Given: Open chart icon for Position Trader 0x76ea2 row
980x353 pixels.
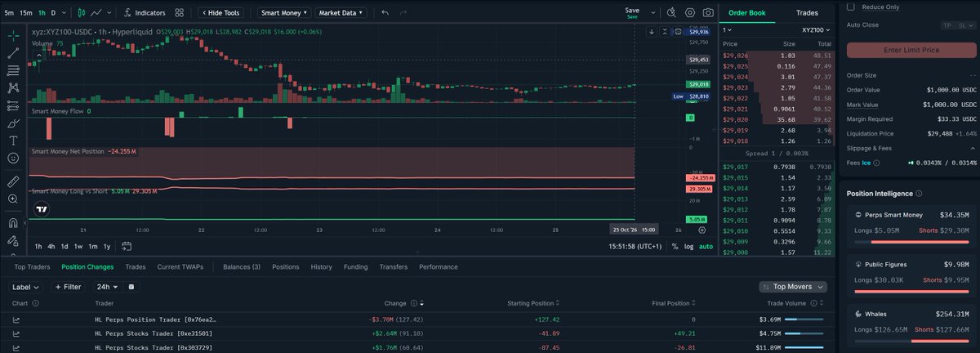Looking at the screenshot, I should click(16, 319).
